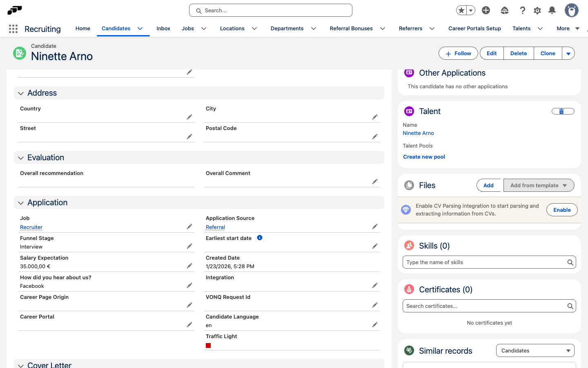
Task: Focus the global Search box
Action: (271, 10)
